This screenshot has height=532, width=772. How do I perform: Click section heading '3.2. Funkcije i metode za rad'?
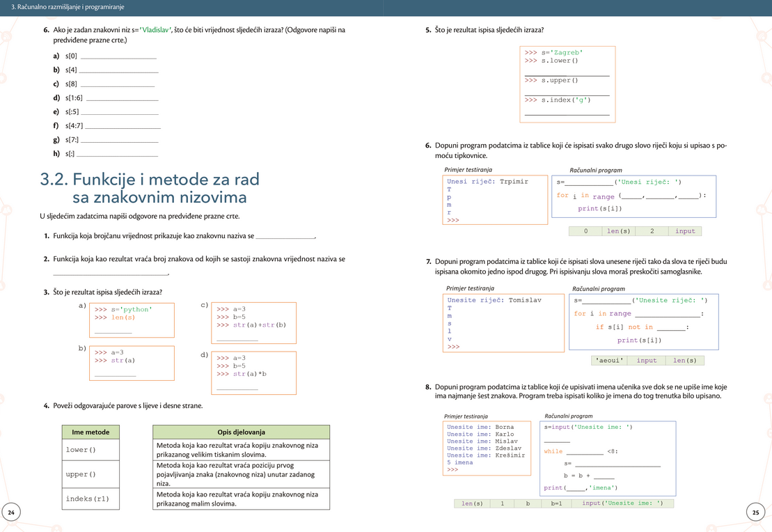click(x=150, y=179)
